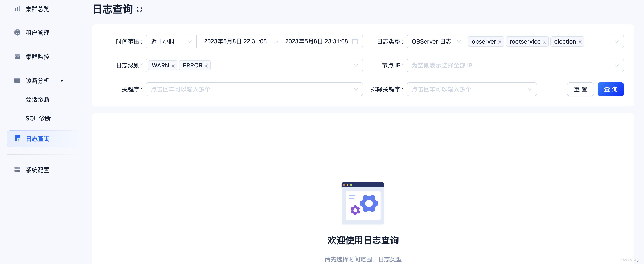Click the 集群总览 bar chart icon

coord(17,9)
